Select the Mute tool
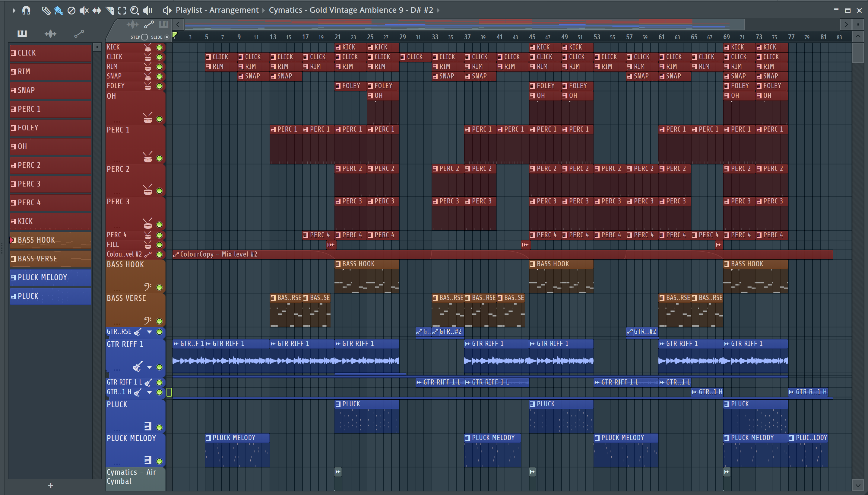This screenshot has height=495, width=868. tap(84, 11)
